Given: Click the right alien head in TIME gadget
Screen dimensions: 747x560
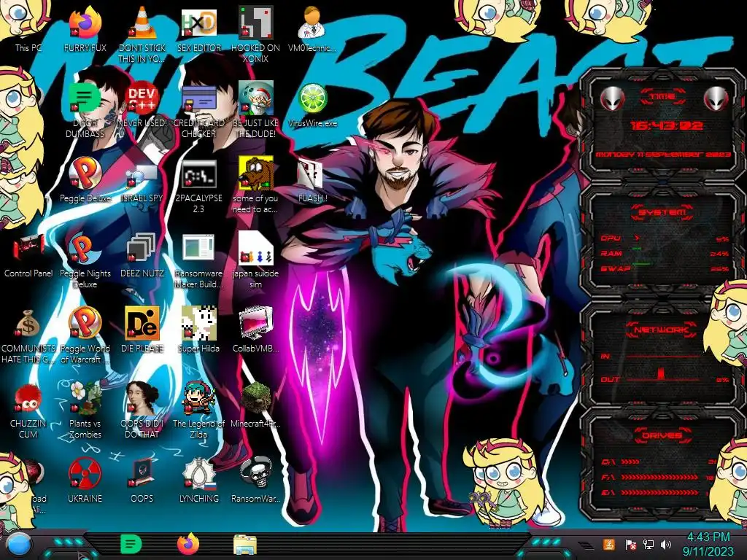Looking at the screenshot, I should 716,99.
